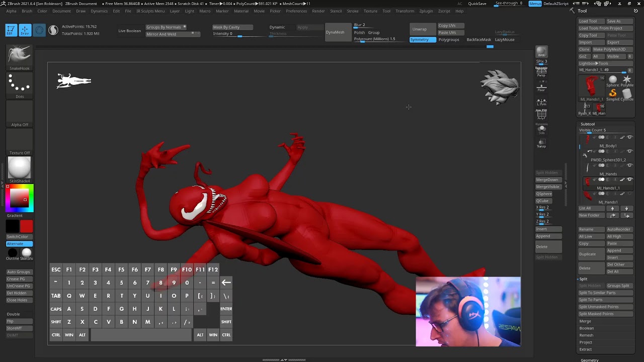Move subtool down with arrow button
The image size is (644, 362).
[626, 208]
